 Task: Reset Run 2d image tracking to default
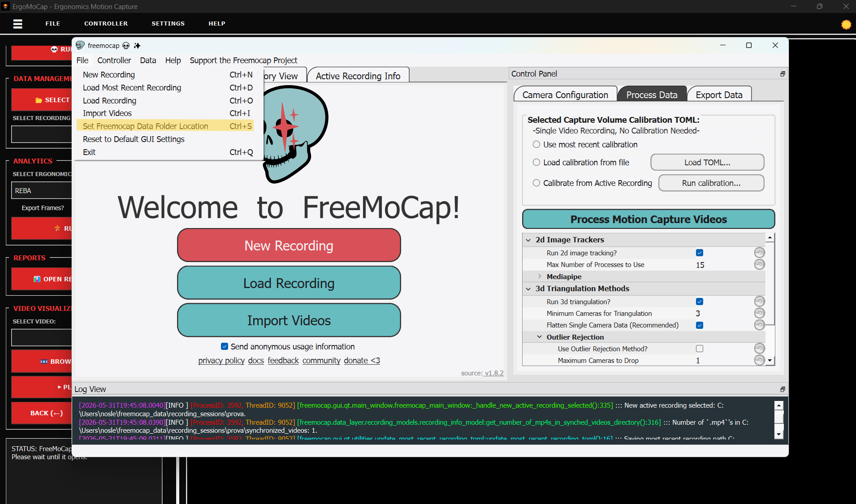759,253
